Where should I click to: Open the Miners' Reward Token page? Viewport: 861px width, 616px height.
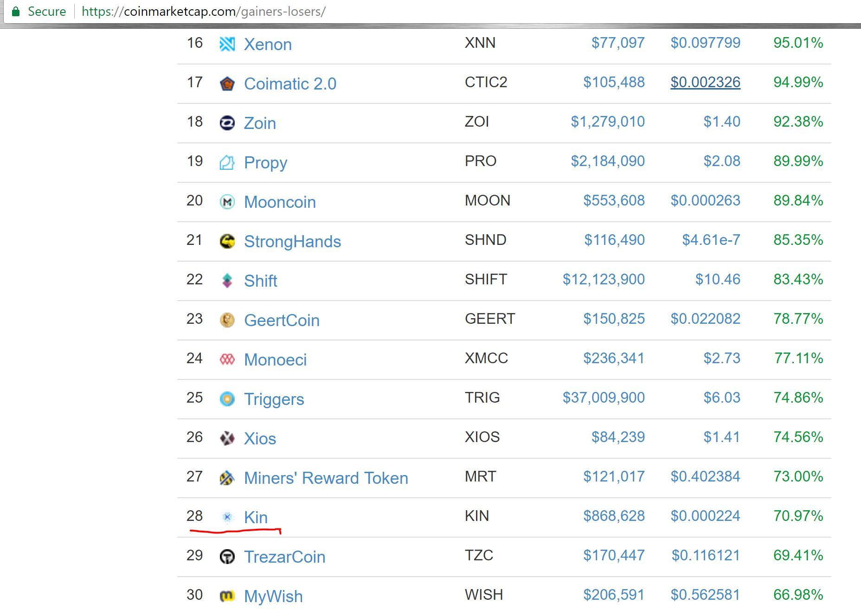[x=326, y=478]
